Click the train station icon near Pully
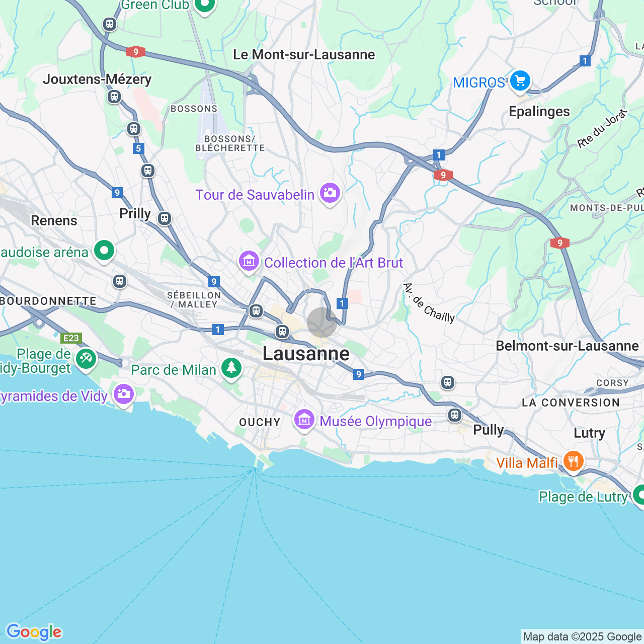The width and height of the screenshot is (644, 644). coord(455,415)
